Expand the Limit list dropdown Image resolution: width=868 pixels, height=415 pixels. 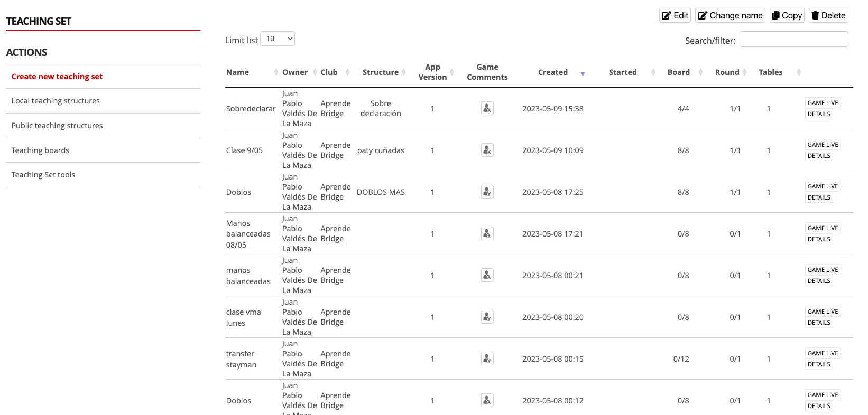point(278,39)
